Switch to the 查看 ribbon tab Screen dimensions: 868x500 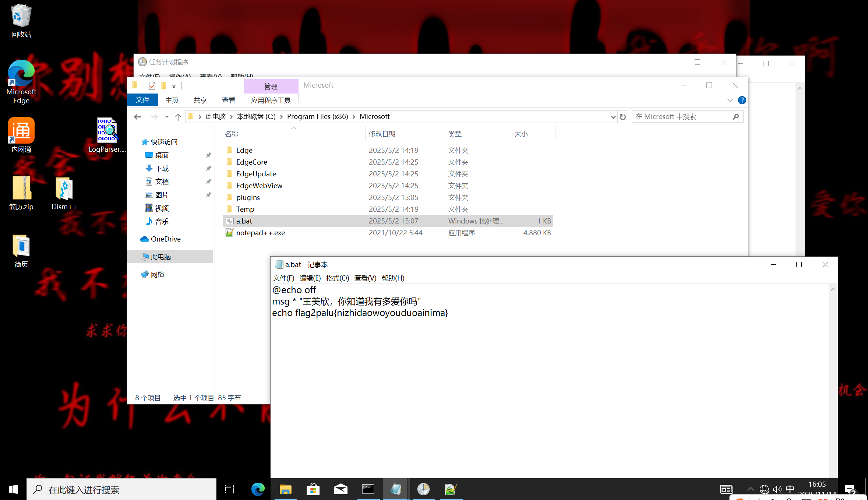click(x=228, y=100)
